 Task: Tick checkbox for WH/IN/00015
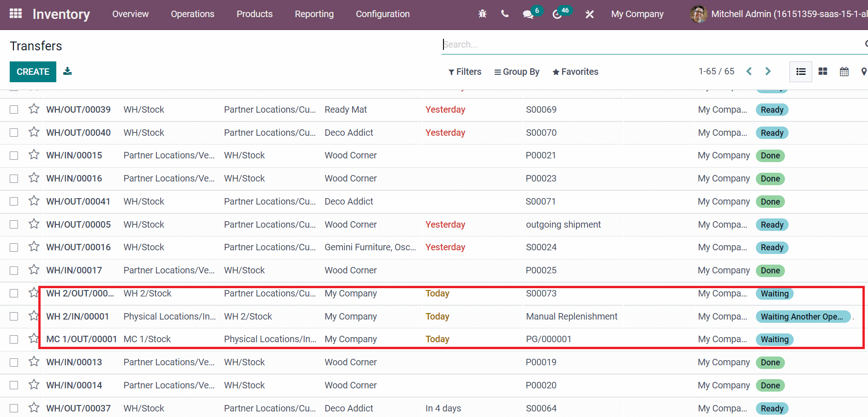coord(14,156)
